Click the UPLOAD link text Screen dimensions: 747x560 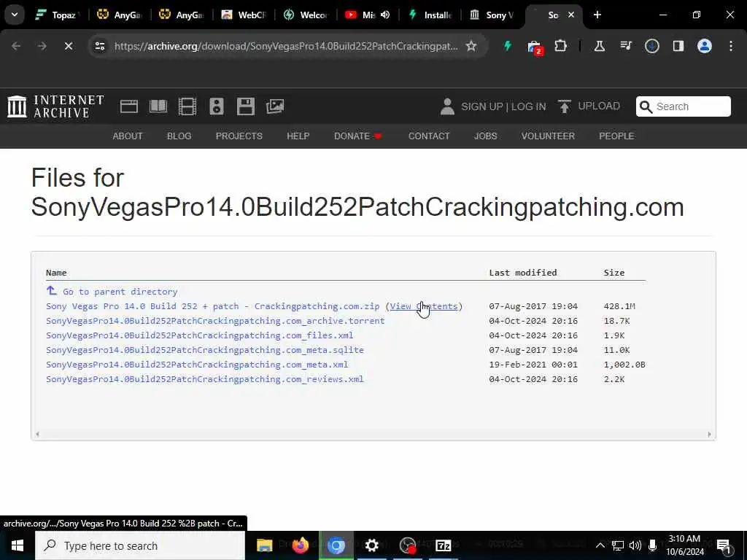tap(599, 106)
